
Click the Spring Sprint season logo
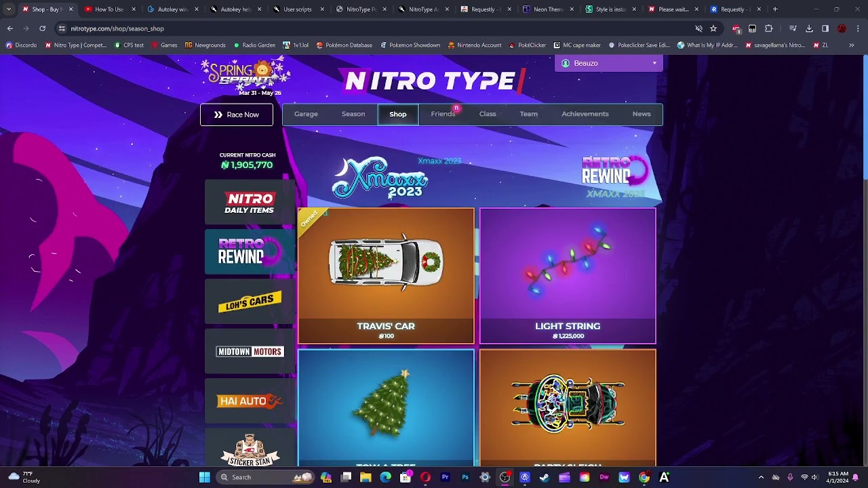(245, 77)
